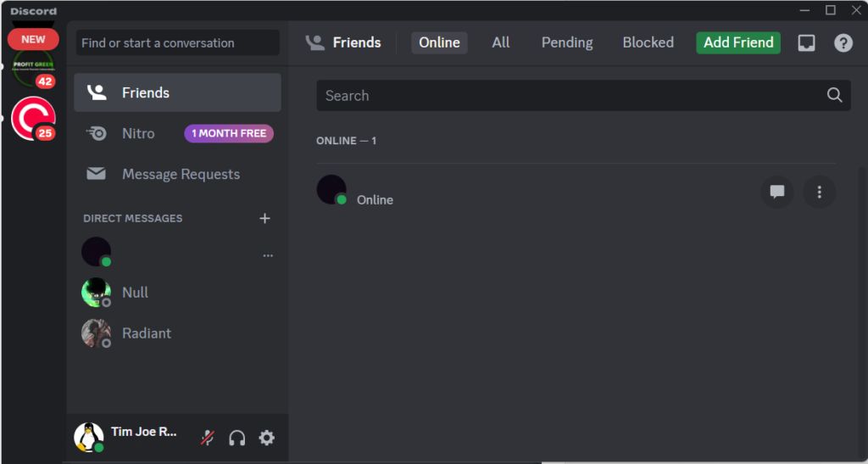This screenshot has height=464, width=868.
Task: Minimize the Discord window
Action: tap(804, 10)
